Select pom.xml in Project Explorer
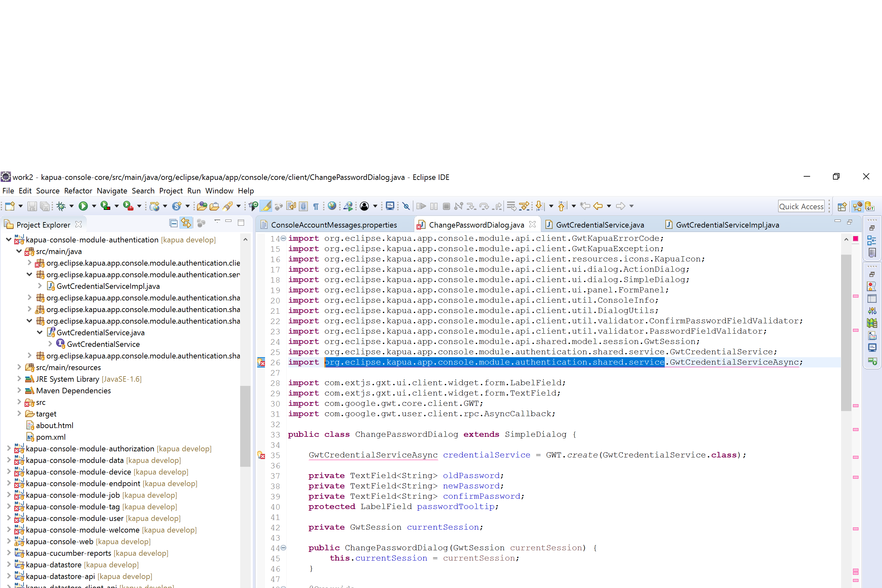 click(x=51, y=437)
